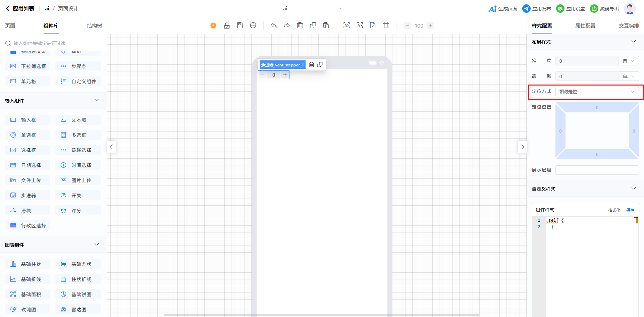Click 保存 link in 组件样式
This screenshot has width=644, height=317.
[x=630, y=210]
